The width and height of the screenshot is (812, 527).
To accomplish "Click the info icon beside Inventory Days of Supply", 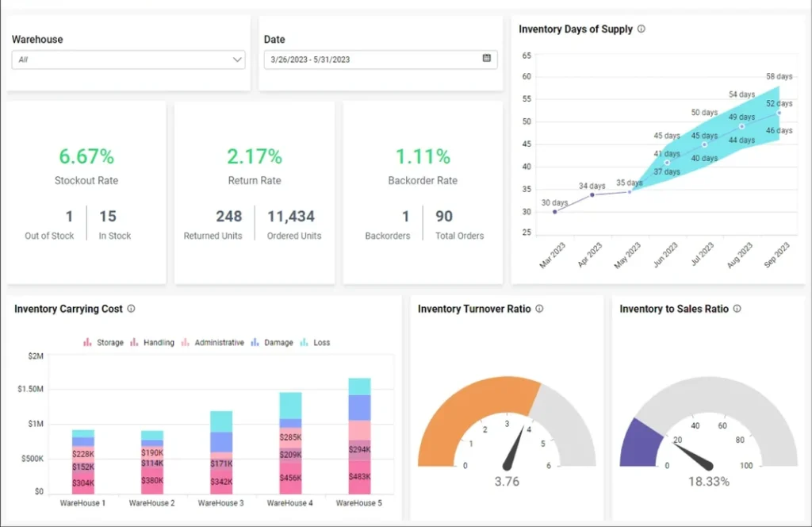I will tap(642, 29).
